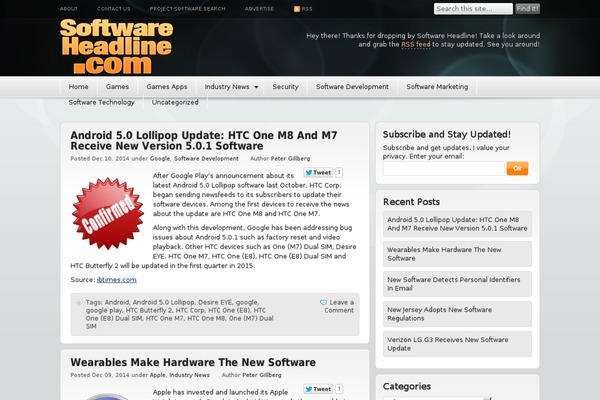Open Apple category under Wearables post
This screenshot has width=600, height=400.
pos(158,375)
